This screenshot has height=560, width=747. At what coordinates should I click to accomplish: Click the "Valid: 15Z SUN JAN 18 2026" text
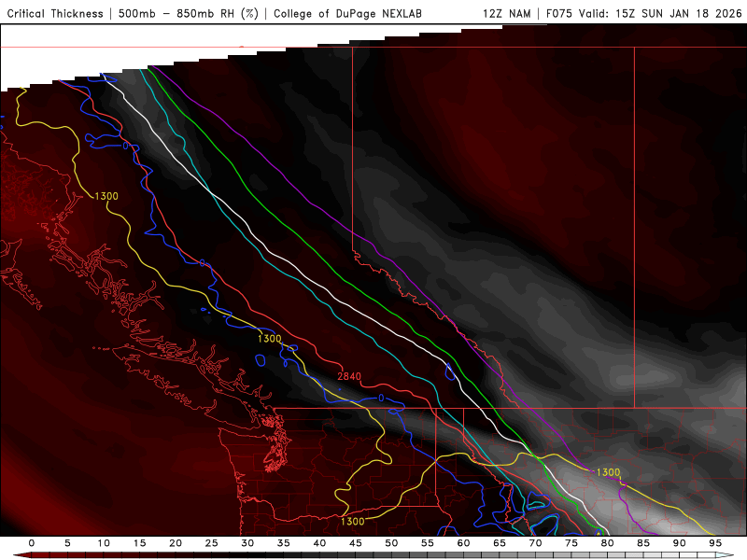pyautogui.click(x=660, y=14)
